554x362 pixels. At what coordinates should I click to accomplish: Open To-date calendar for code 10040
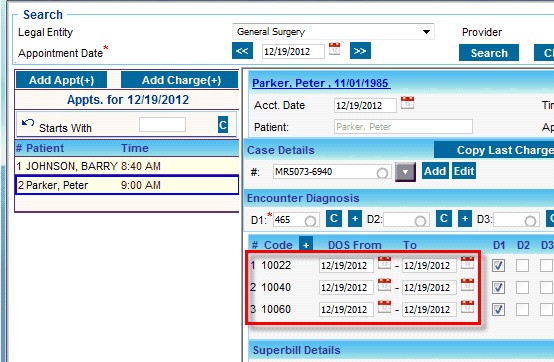pos(467,285)
